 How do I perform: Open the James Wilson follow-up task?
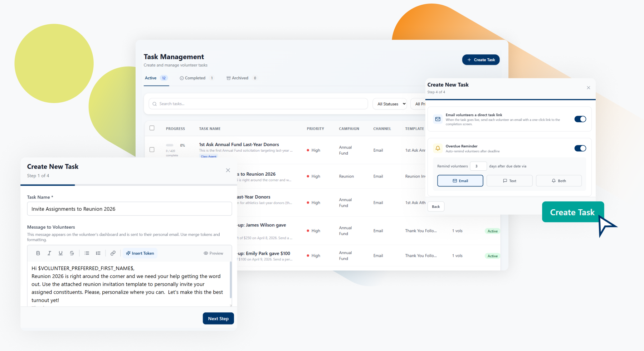click(x=262, y=225)
